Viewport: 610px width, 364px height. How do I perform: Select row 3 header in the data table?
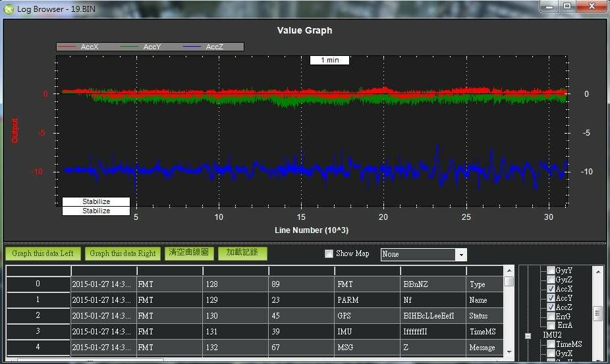(x=38, y=331)
